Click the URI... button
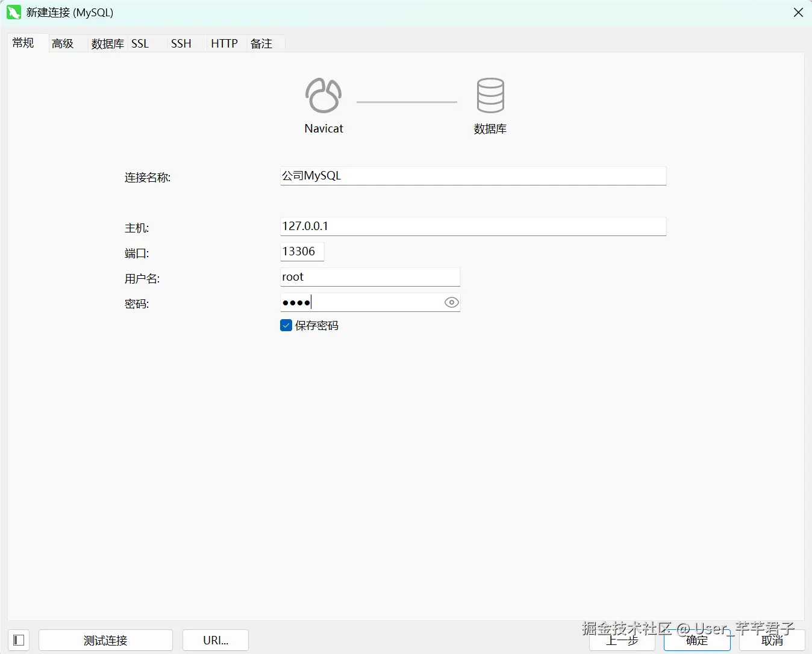Screen dimensions: 812x654 [x=216, y=640]
